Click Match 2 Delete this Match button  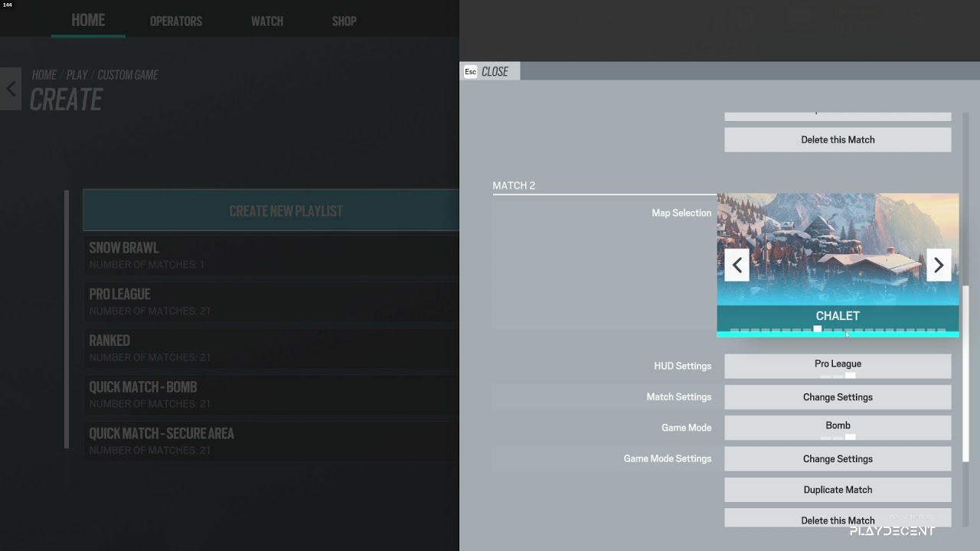838,518
